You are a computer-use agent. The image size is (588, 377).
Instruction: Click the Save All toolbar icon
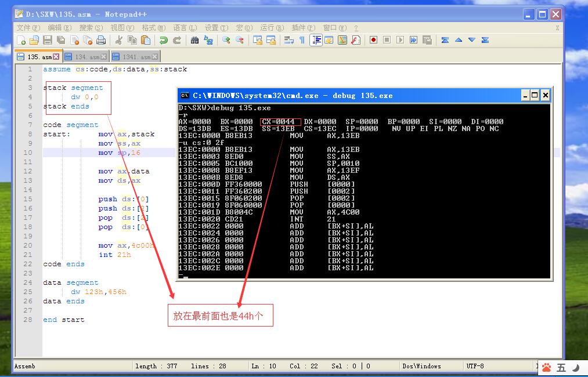(61, 40)
